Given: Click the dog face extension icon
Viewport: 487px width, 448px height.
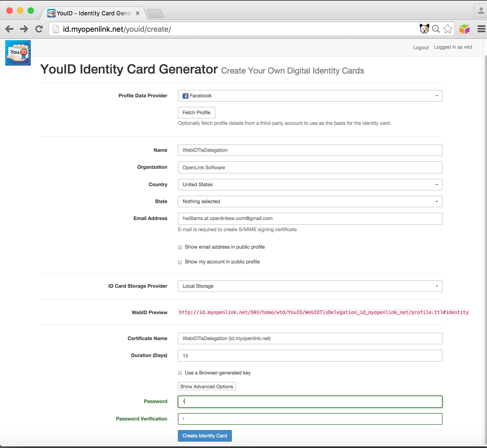Looking at the screenshot, I should pos(424,29).
